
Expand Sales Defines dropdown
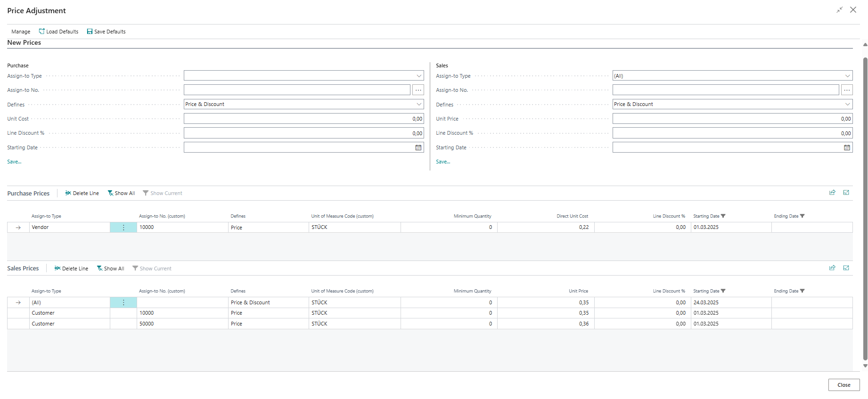[x=847, y=104]
